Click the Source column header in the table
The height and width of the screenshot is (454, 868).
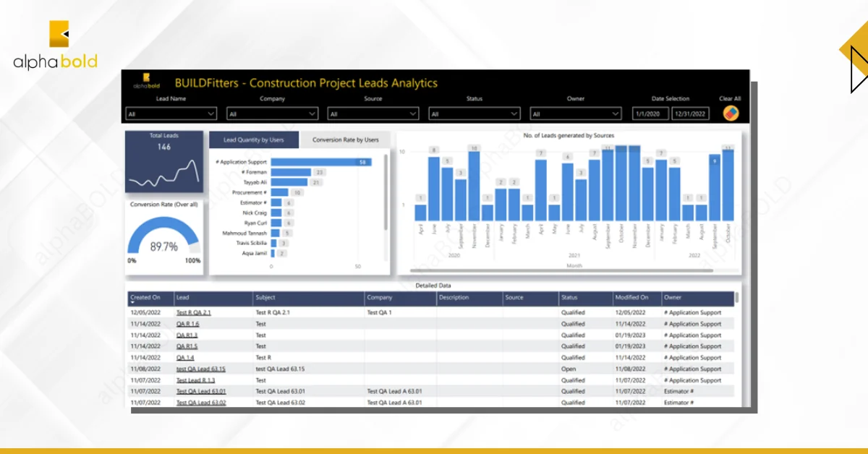click(x=532, y=297)
